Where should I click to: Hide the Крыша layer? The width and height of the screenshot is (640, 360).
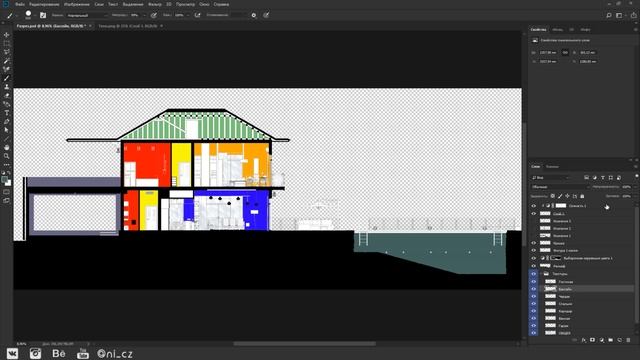click(x=533, y=243)
